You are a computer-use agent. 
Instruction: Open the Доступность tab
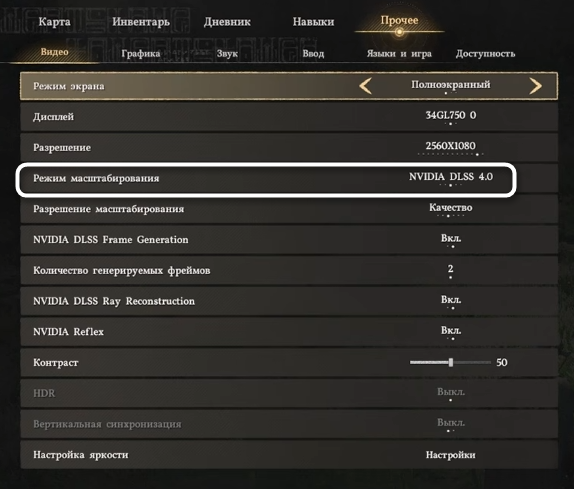[x=485, y=54]
